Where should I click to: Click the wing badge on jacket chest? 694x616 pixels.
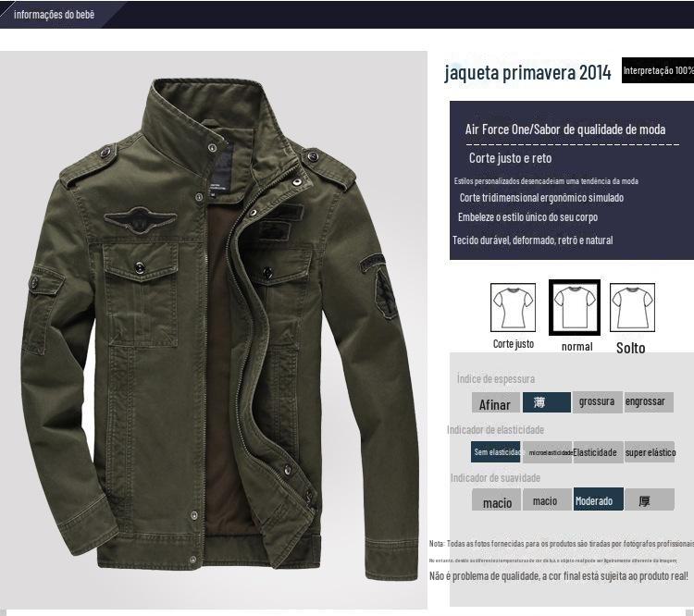[x=141, y=220]
